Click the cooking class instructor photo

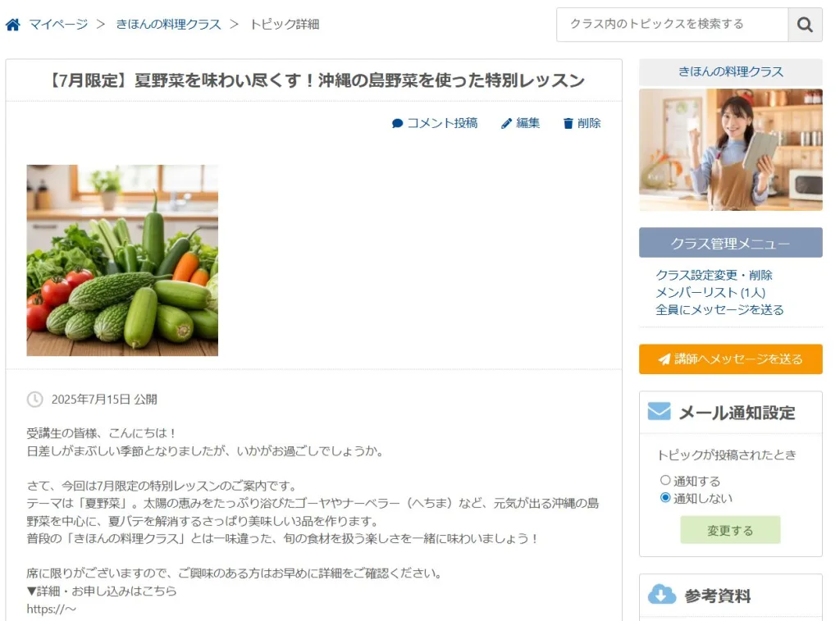click(x=731, y=149)
